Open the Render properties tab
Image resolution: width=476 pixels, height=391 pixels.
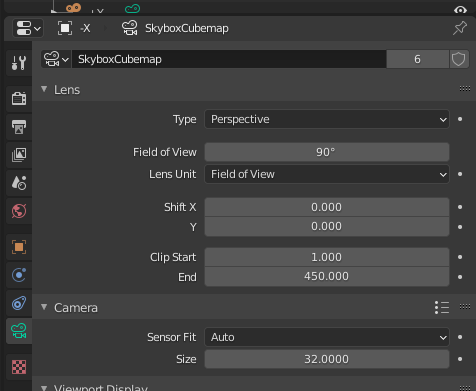pos(19,98)
